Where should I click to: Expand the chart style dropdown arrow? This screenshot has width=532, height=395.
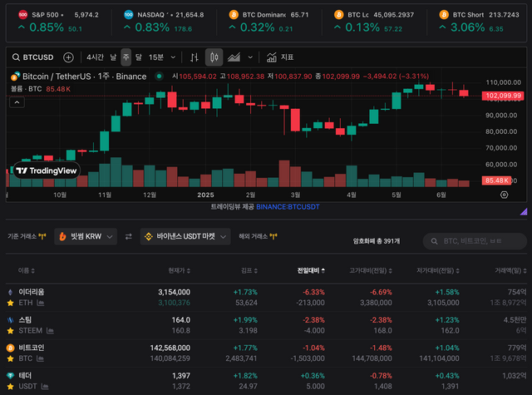pyautogui.click(x=250, y=57)
